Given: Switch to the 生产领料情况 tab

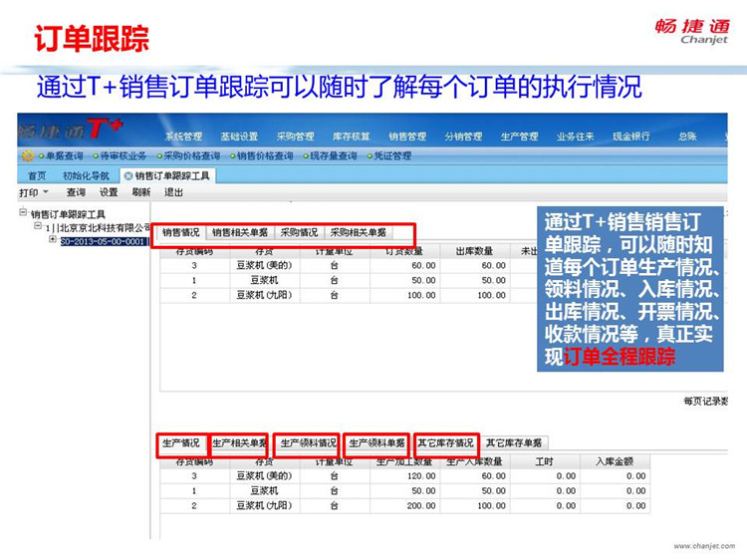Looking at the screenshot, I should 309,443.
